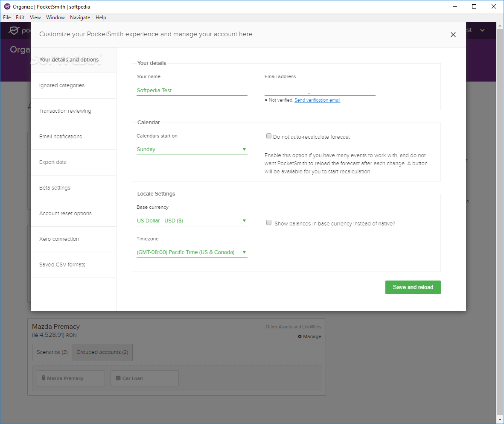Viewport: 504px width, 424px height.
Task: Click the vertical scrollbar down arrow
Action: (x=500, y=420)
